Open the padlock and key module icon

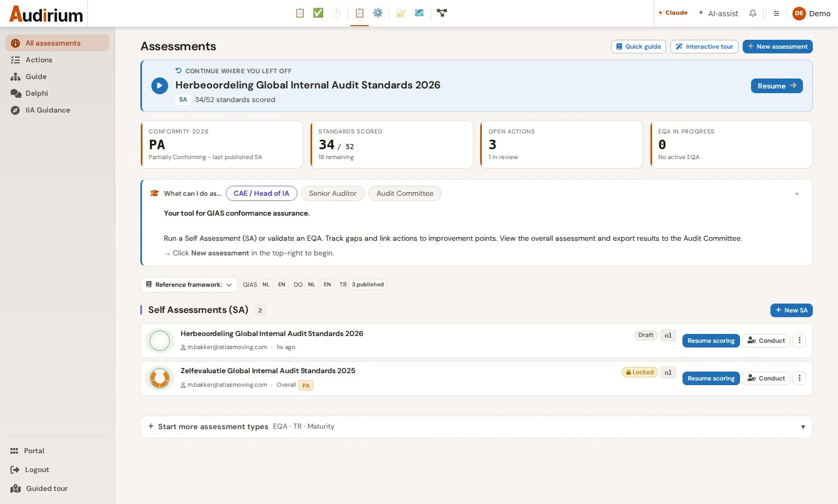pyautogui.click(x=401, y=13)
